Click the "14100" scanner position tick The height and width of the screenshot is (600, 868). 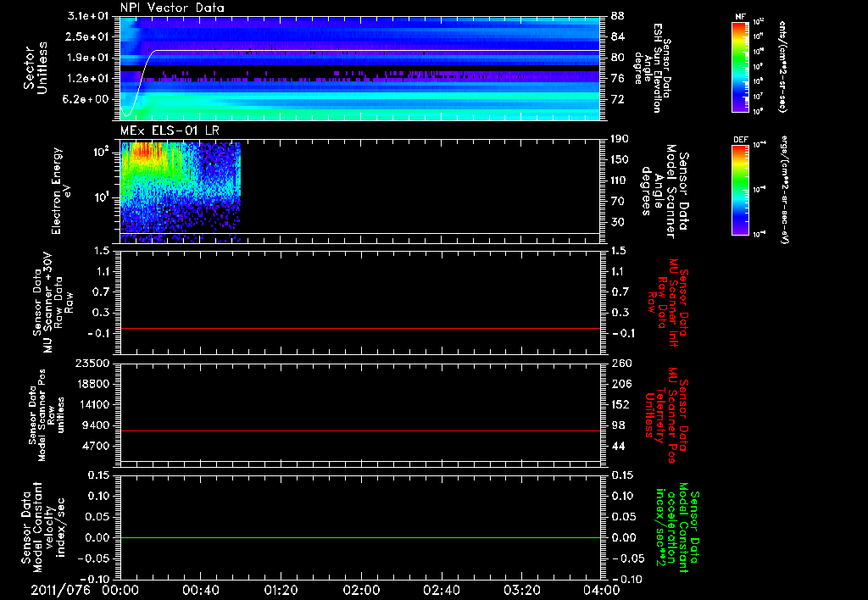click(93, 404)
